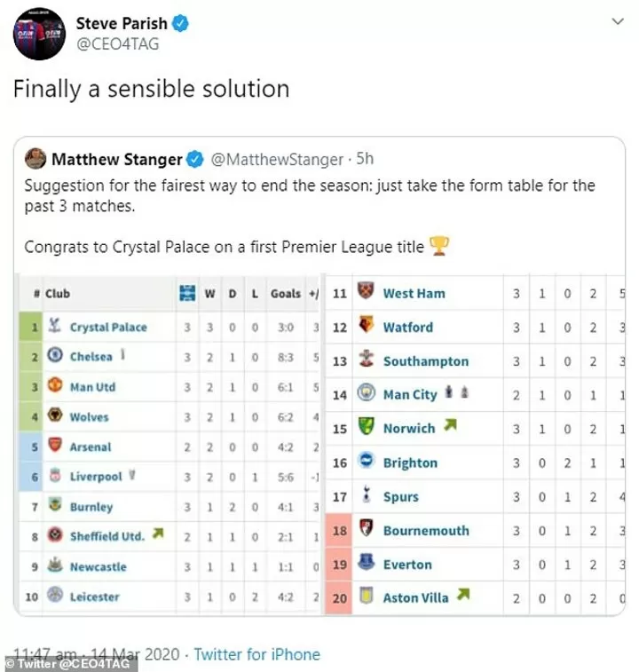Open the Twitter for iPhone link

[x=256, y=654]
